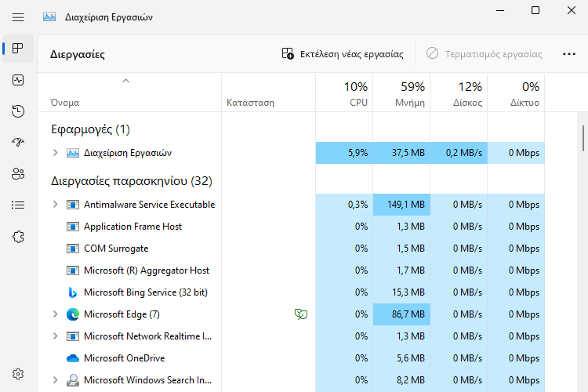Image resolution: width=588 pixels, height=392 pixels.
Task: Click the 1,7 MB memory value
Action: pyautogui.click(x=411, y=270)
